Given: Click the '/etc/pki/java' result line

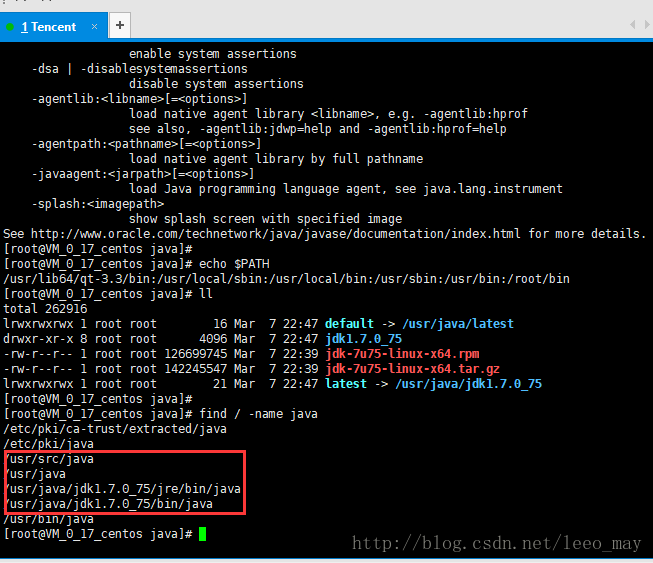Looking at the screenshot, I should (x=48, y=444).
